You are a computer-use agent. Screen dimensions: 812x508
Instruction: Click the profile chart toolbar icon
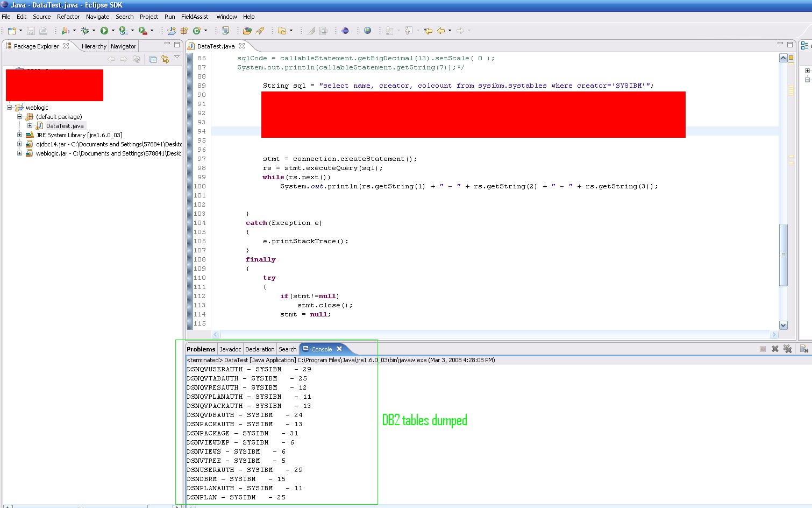pos(65,31)
